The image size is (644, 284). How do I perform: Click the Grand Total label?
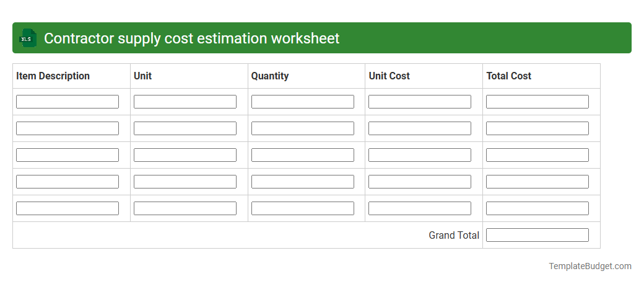pos(454,235)
